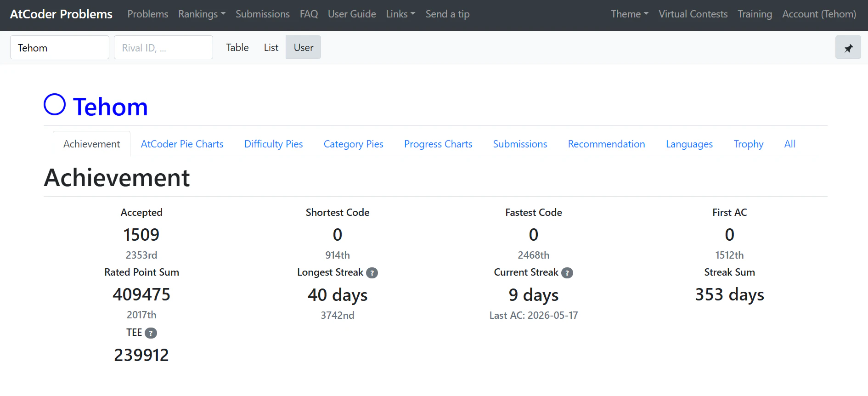
Task: Click the 3742nd Longest Streak rank
Action: click(338, 315)
